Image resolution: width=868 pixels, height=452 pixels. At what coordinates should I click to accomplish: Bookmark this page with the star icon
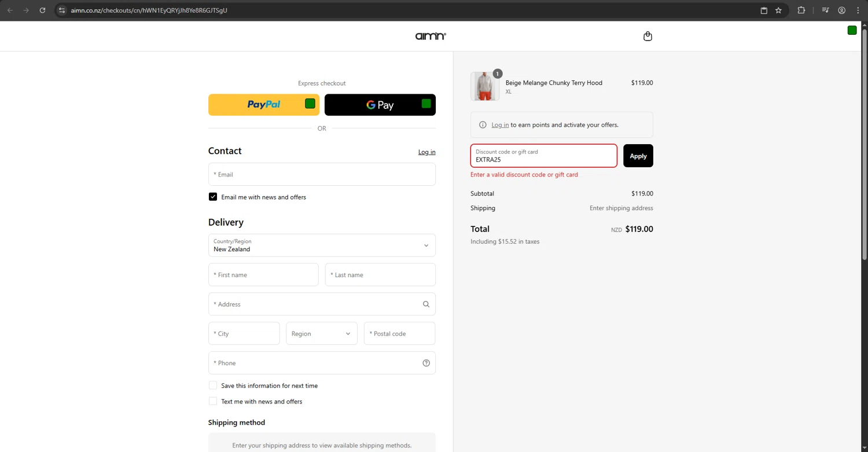778,10
